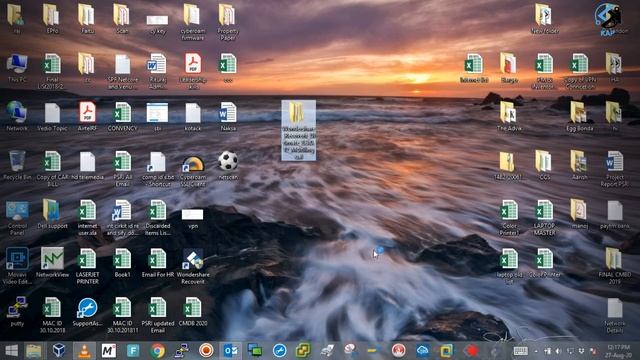
Task: Select the Dell support folder
Action: [52, 214]
